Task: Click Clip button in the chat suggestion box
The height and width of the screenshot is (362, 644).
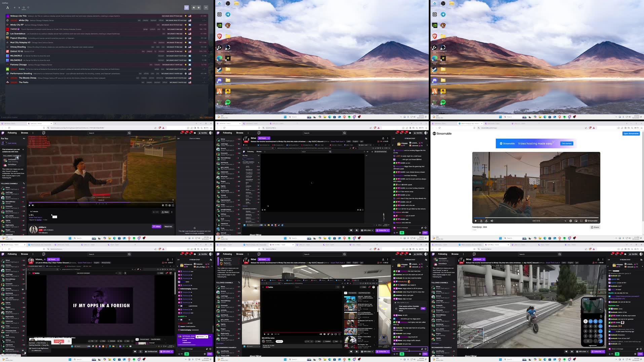Action: click(x=423, y=308)
